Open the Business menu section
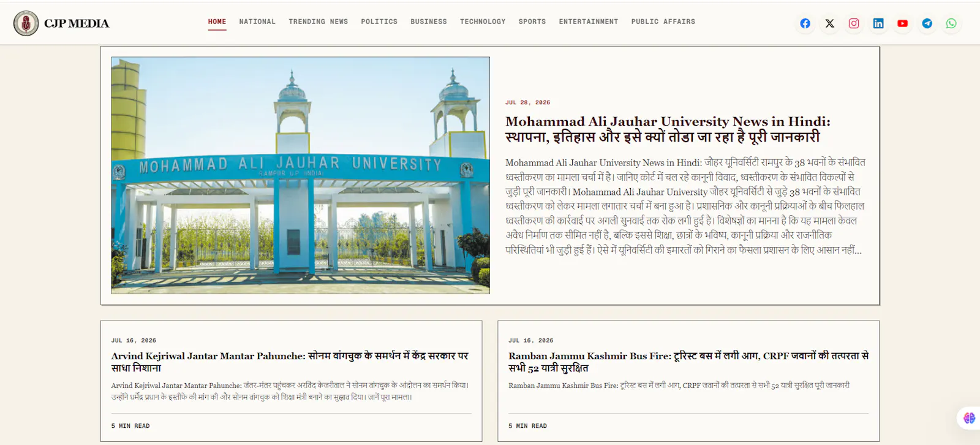This screenshot has height=445, width=980. tap(429, 21)
